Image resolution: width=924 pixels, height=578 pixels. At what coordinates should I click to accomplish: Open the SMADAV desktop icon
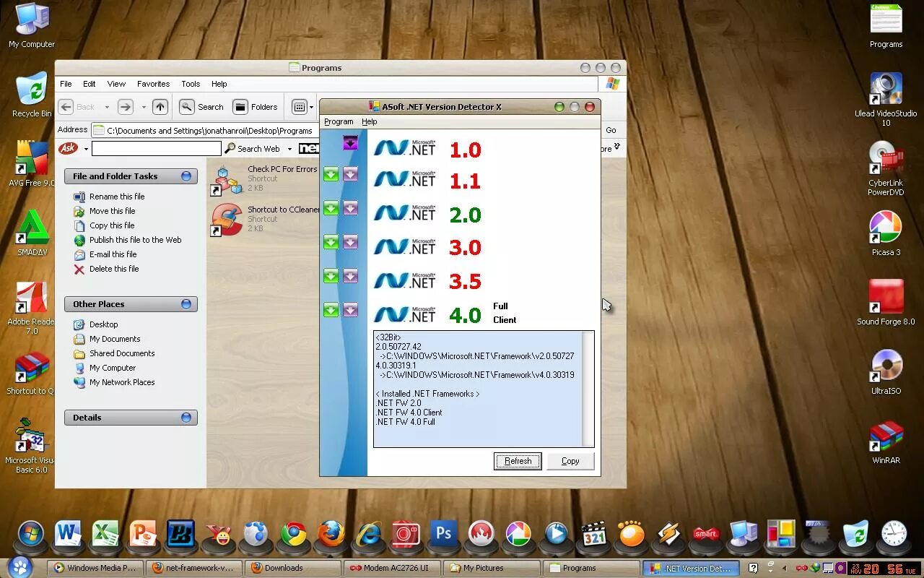point(32,233)
